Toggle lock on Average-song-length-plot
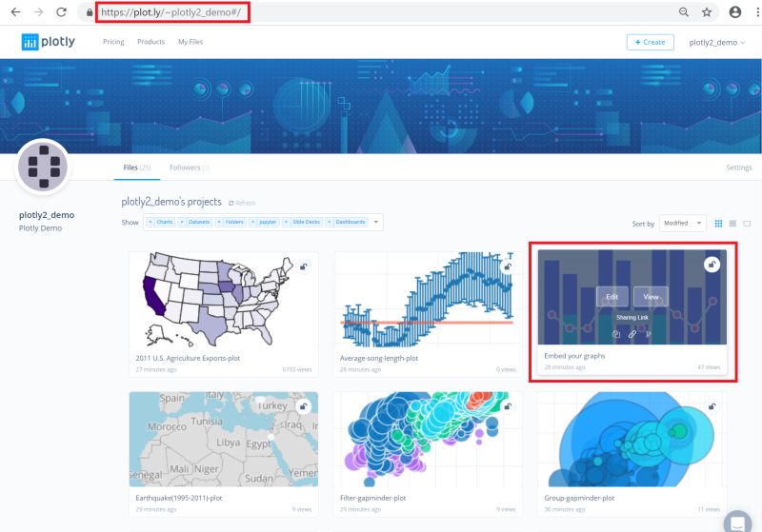The width and height of the screenshot is (762, 532). click(x=508, y=266)
